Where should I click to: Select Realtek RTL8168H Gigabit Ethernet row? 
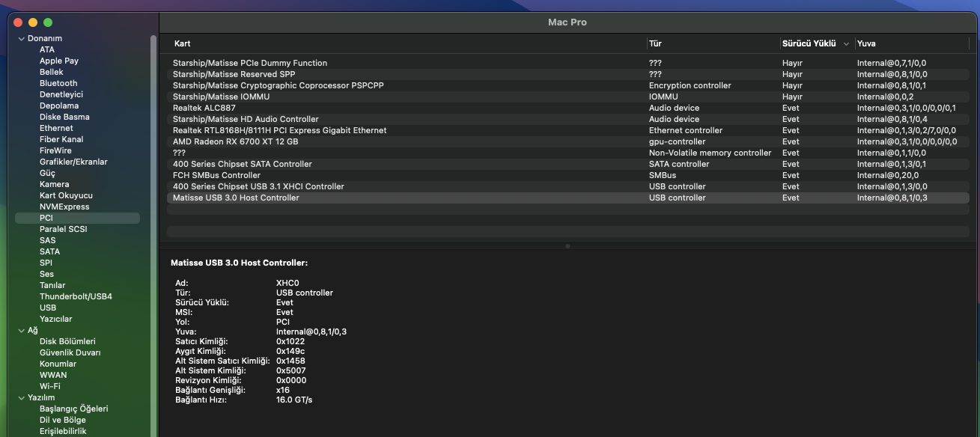pyautogui.click(x=279, y=130)
